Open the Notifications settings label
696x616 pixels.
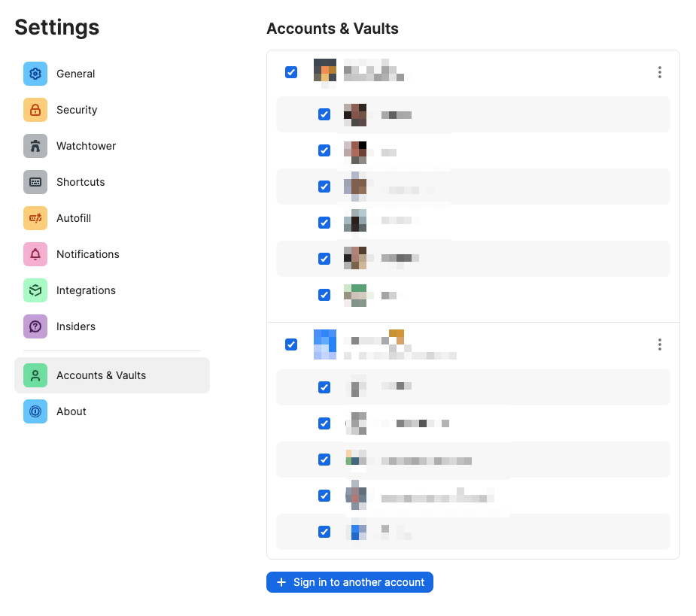pyautogui.click(x=87, y=254)
